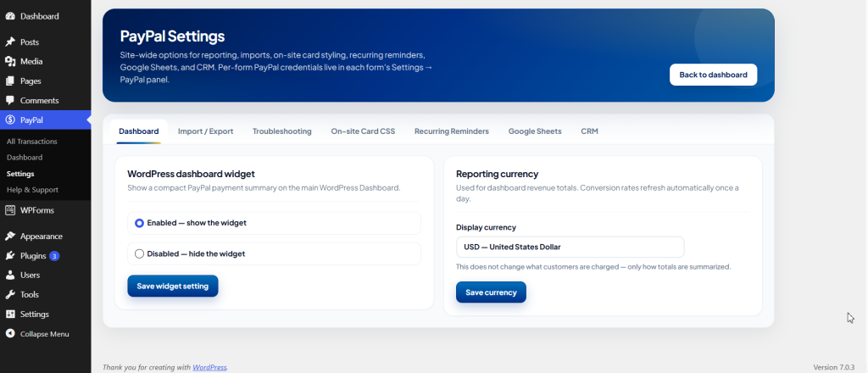868x373 pixels.
Task: Switch to the Import / Export tab
Action: point(205,131)
